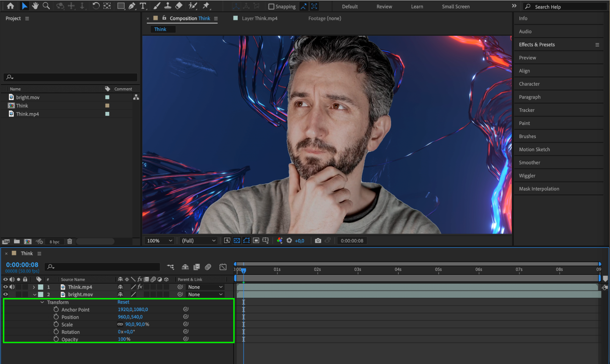Enable the Snapping checkbox
Screen dimensions: 610x364
click(271, 6)
